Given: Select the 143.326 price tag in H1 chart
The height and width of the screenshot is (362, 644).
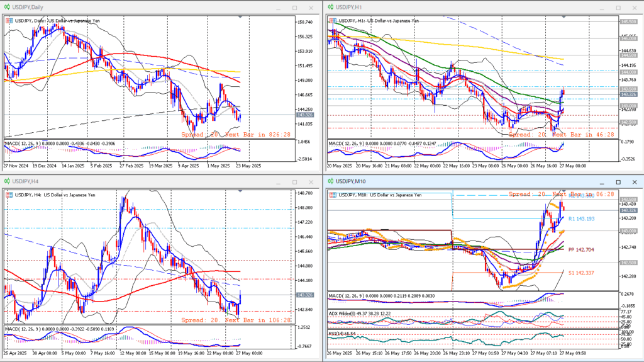Looking at the screenshot, I should [x=628, y=94].
